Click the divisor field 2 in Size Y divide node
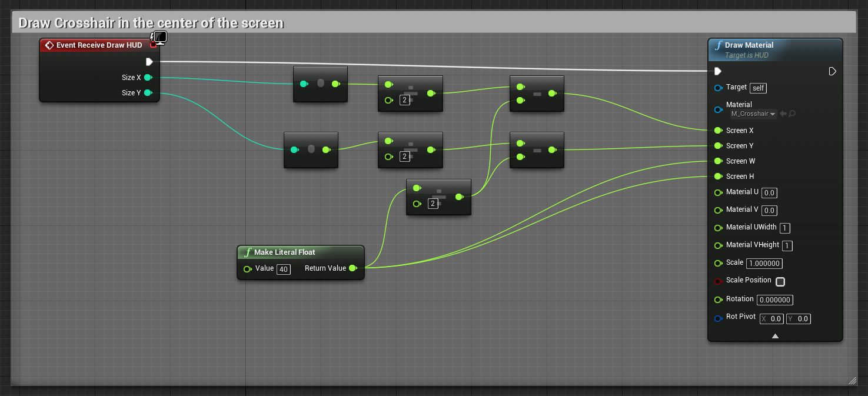Image resolution: width=868 pixels, height=396 pixels. point(405,157)
